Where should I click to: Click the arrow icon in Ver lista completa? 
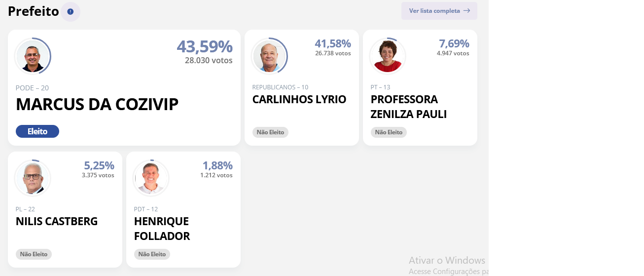click(x=466, y=11)
